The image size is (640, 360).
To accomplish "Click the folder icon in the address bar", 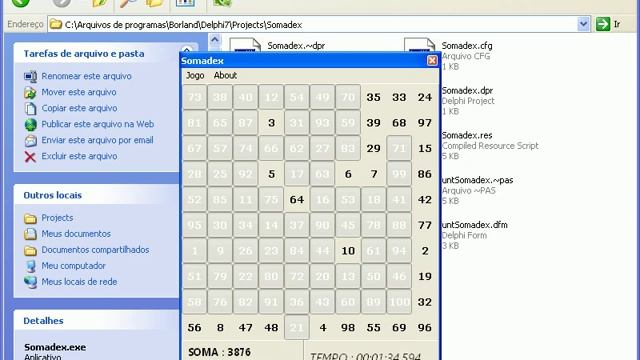I will coord(56,24).
